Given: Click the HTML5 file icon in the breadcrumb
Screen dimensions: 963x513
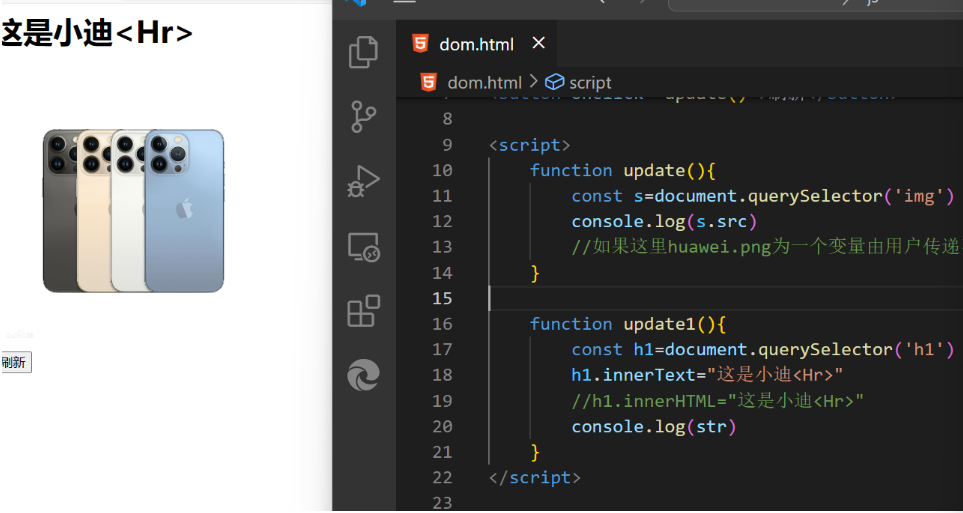Looking at the screenshot, I should pos(429,82).
